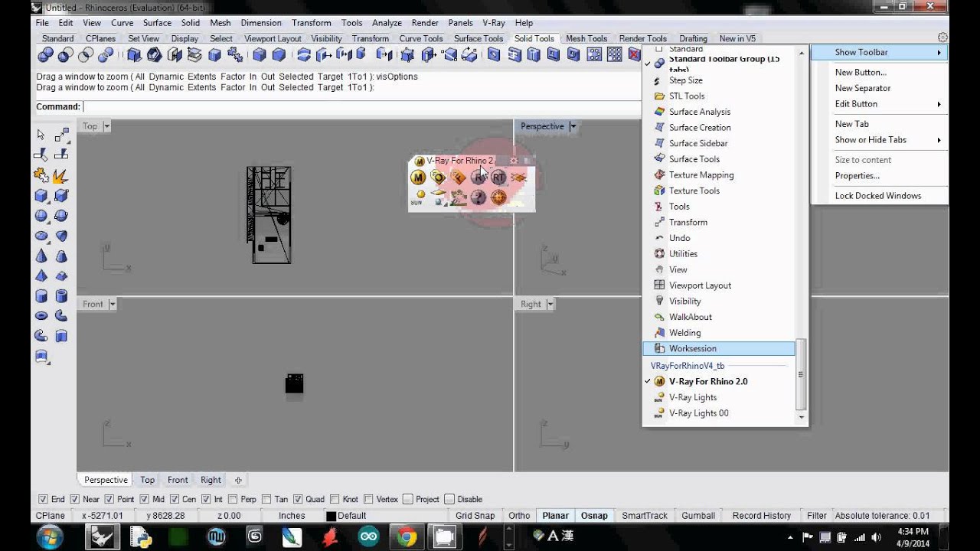Select the Sphere solid tool in sidebar
This screenshot has height=551, width=980.
click(41, 216)
